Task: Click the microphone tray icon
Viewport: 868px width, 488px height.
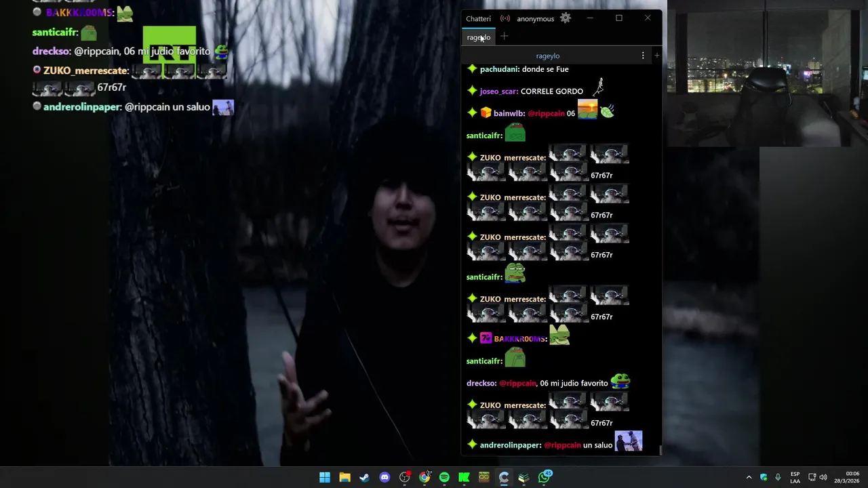Action: click(x=778, y=477)
